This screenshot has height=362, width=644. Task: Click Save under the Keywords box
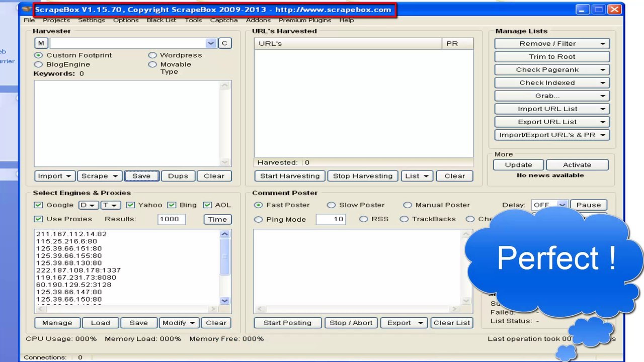pos(141,176)
